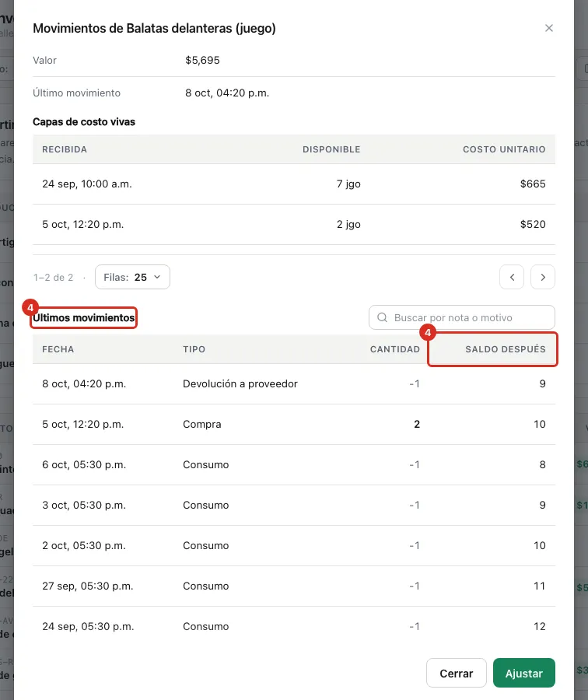Image resolution: width=588 pixels, height=700 pixels.
Task: Click the Compra quantity value 2
Action: click(417, 424)
